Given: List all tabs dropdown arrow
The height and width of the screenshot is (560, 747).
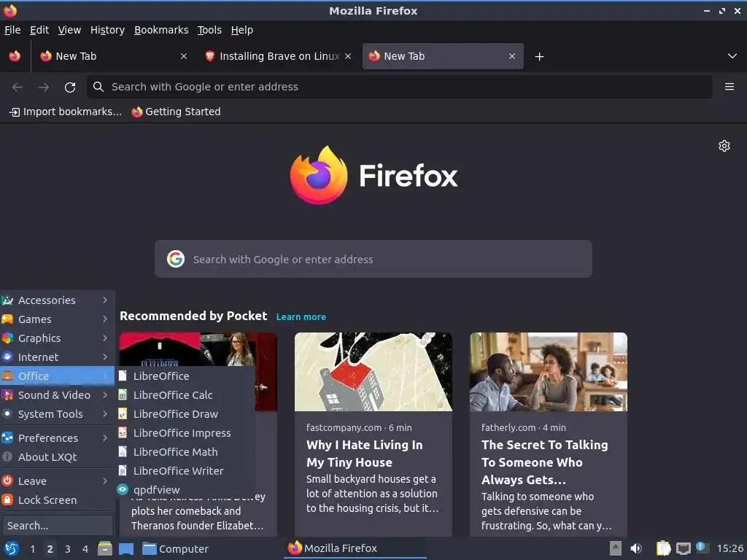Looking at the screenshot, I should coord(732,56).
